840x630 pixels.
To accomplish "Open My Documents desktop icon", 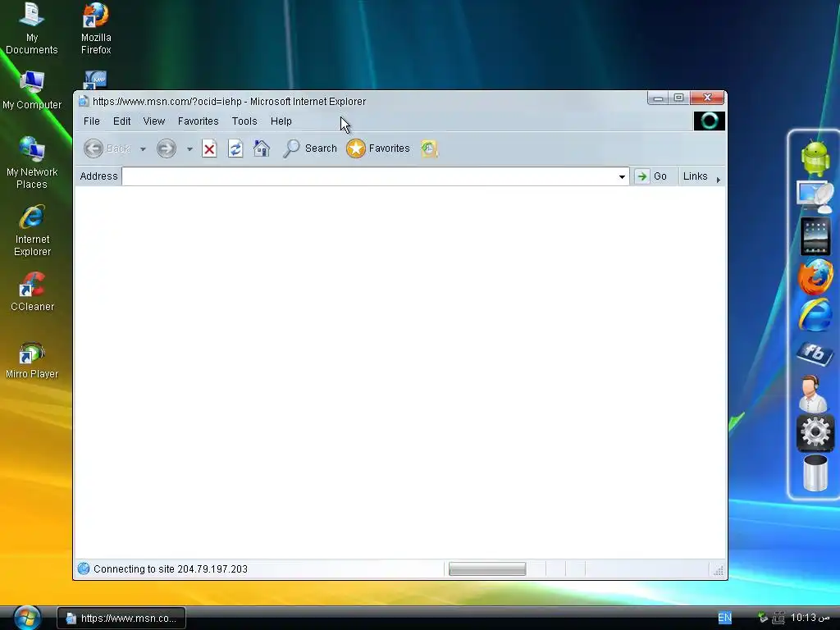I will (32, 29).
